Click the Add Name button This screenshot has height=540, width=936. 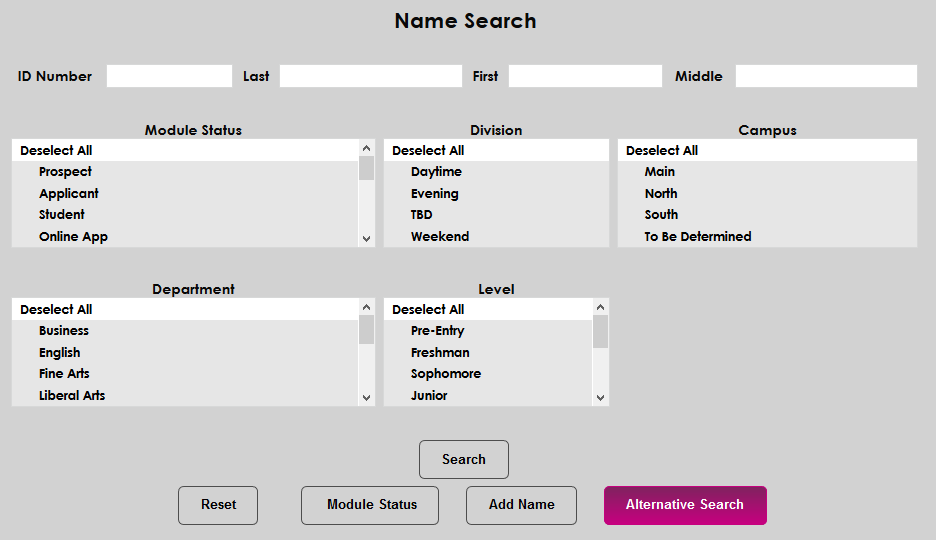click(521, 505)
